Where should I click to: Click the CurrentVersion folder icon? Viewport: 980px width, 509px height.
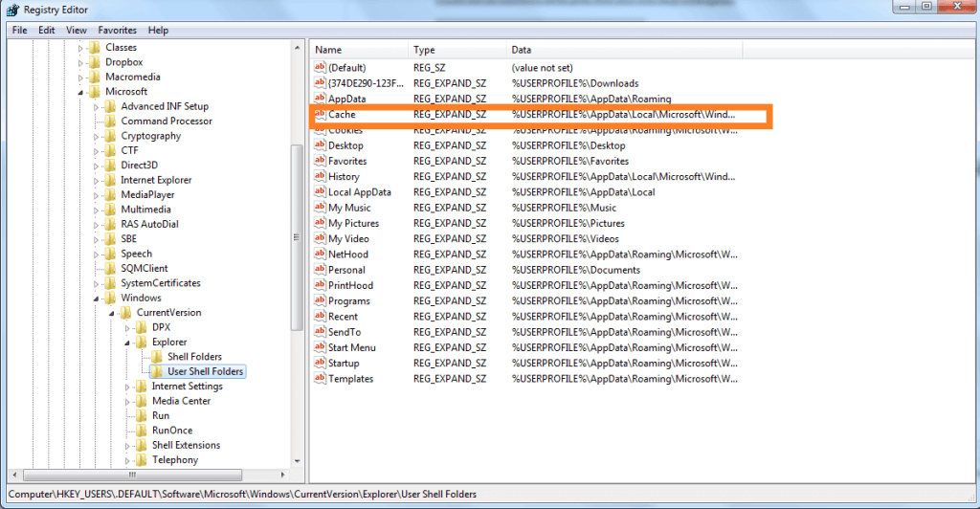pyautogui.click(x=125, y=312)
